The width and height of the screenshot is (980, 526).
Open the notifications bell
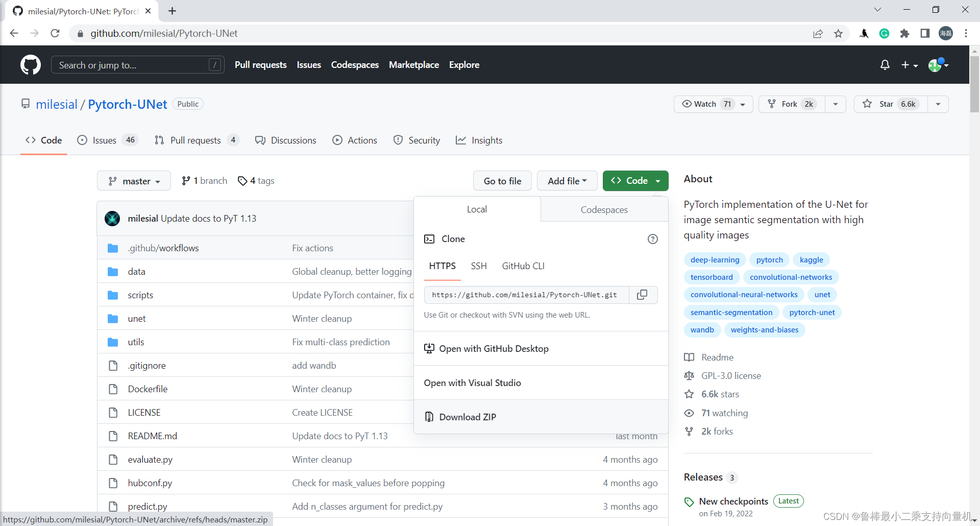(x=885, y=65)
